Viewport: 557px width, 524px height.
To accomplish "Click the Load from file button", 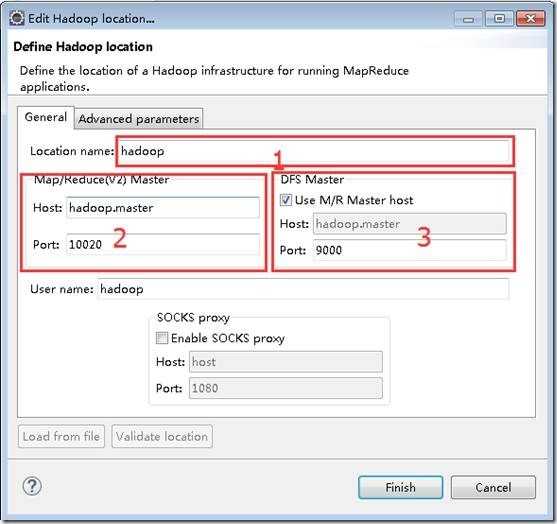I will 61,436.
